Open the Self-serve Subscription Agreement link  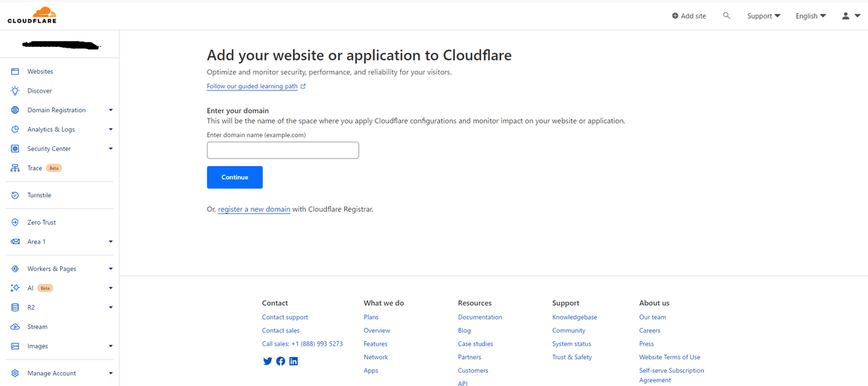click(x=672, y=375)
